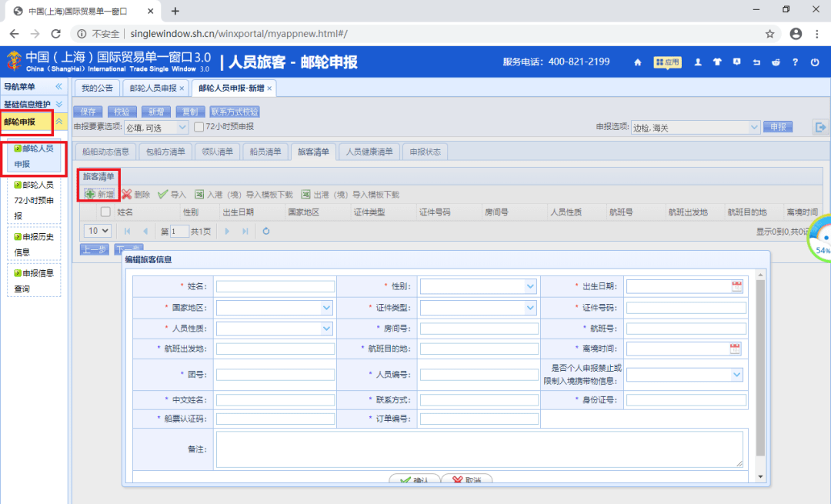This screenshot has width=831, height=504.
Task: Open the 应用 apps button
Action: pos(667,62)
